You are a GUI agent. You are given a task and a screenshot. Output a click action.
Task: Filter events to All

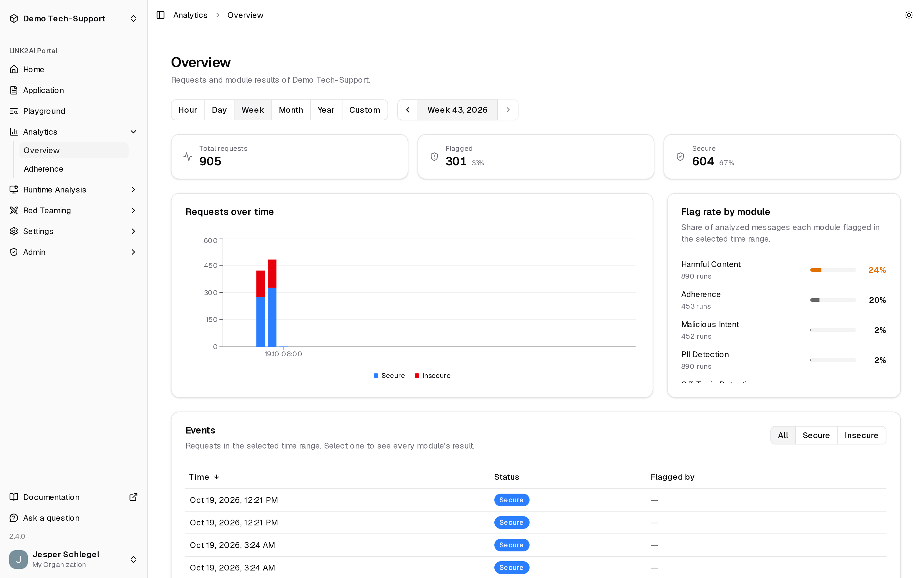point(783,436)
